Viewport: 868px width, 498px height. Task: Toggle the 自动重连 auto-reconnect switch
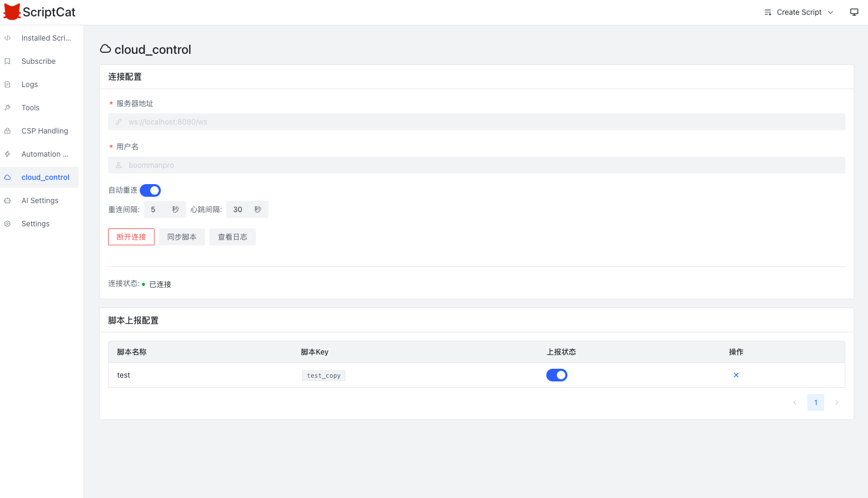(x=150, y=190)
